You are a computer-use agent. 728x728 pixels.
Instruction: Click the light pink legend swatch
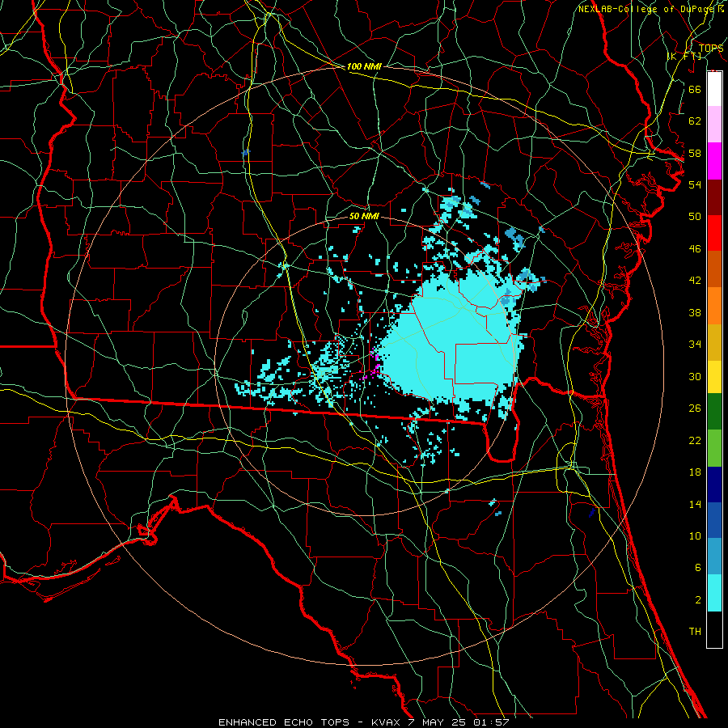[x=714, y=124]
